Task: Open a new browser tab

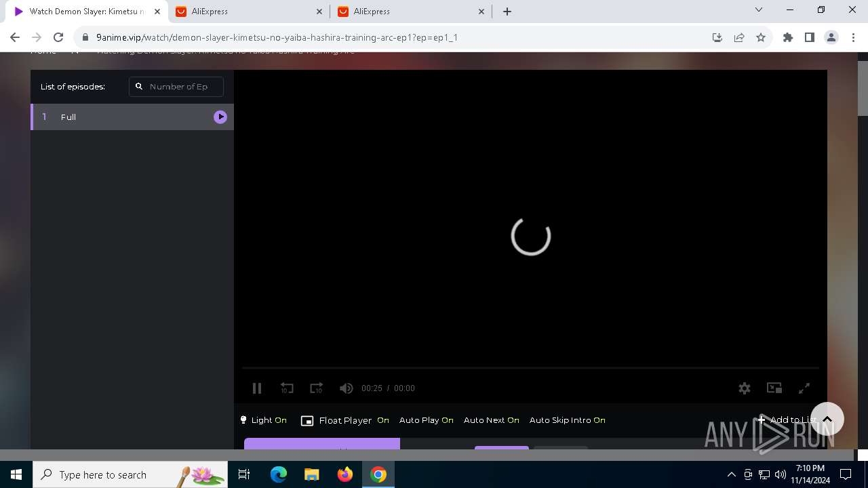Action: pyautogui.click(x=507, y=12)
